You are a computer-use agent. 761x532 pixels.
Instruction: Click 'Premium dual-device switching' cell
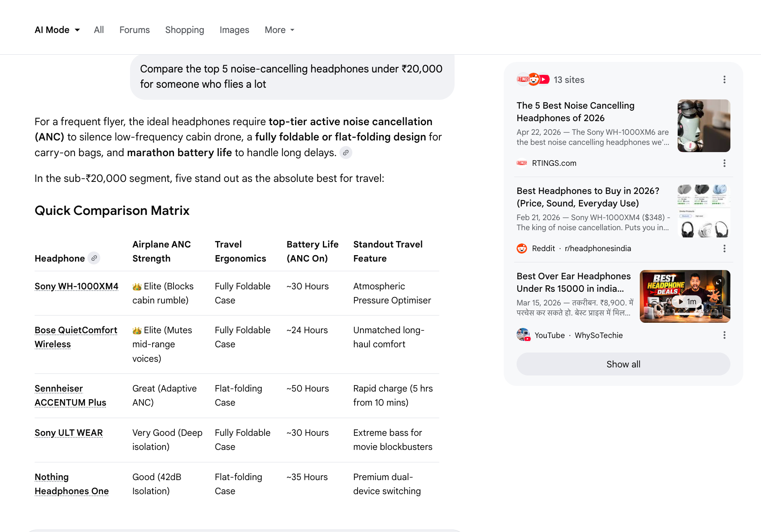pyautogui.click(x=387, y=484)
